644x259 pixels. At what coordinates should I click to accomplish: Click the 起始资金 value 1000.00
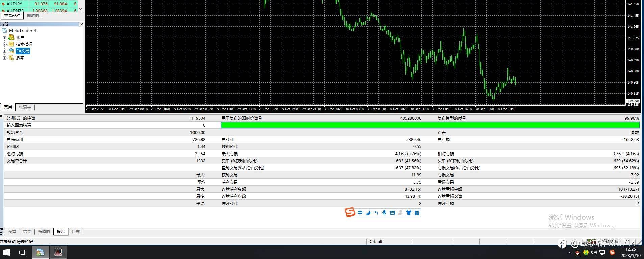click(x=198, y=133)
